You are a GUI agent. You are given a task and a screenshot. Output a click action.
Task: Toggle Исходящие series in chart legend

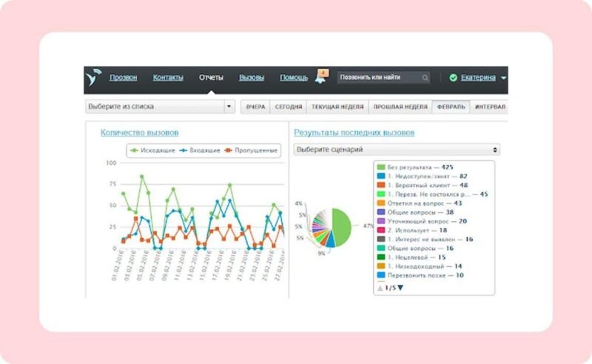[x=152, y=150]
